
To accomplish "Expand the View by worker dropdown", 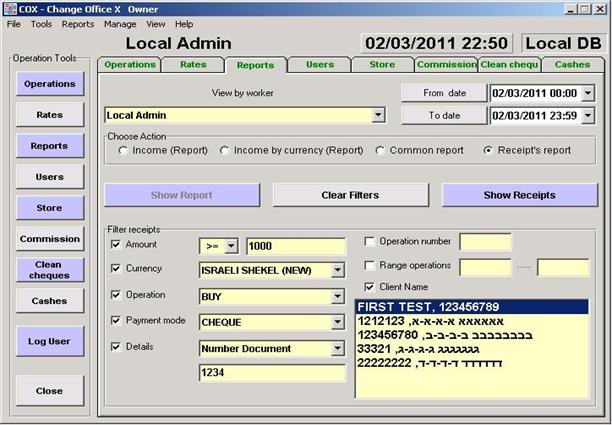I will (377, 116).
